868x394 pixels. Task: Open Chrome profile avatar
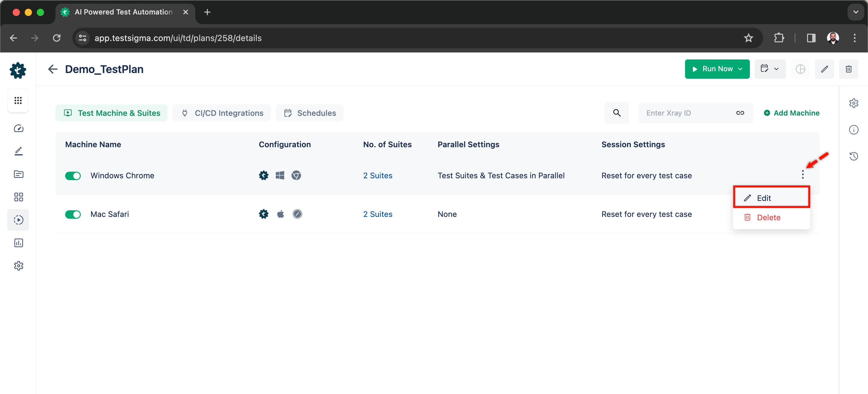833,38
